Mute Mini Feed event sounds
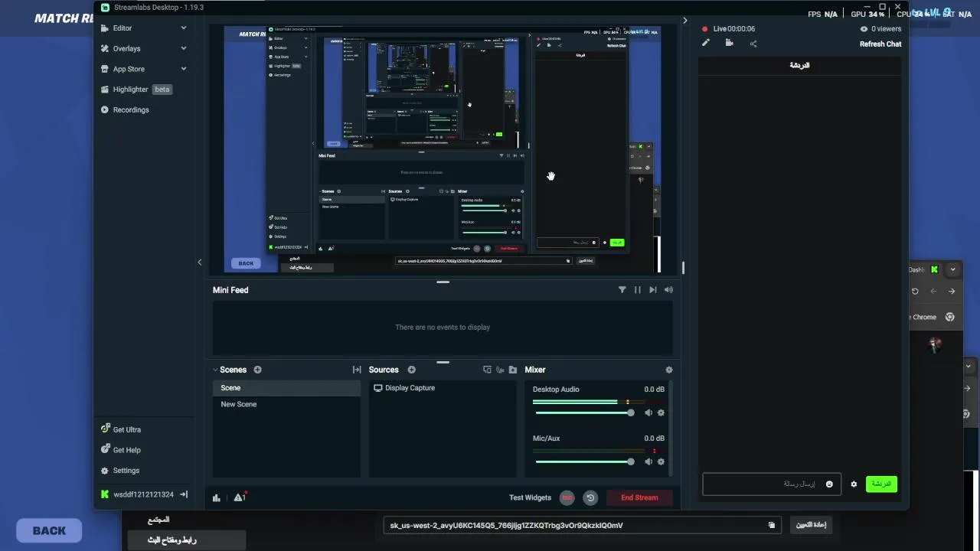 point(668,290)
